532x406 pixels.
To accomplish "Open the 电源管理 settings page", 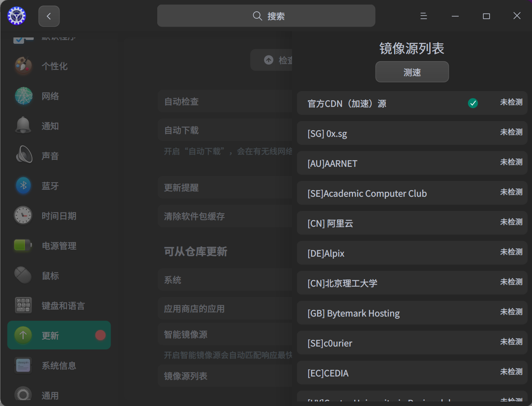I will tap(59, 246).
